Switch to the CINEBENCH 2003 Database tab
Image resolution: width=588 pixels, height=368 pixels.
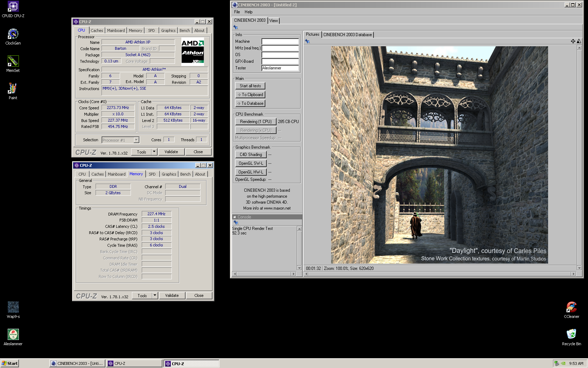pos(348,35)
